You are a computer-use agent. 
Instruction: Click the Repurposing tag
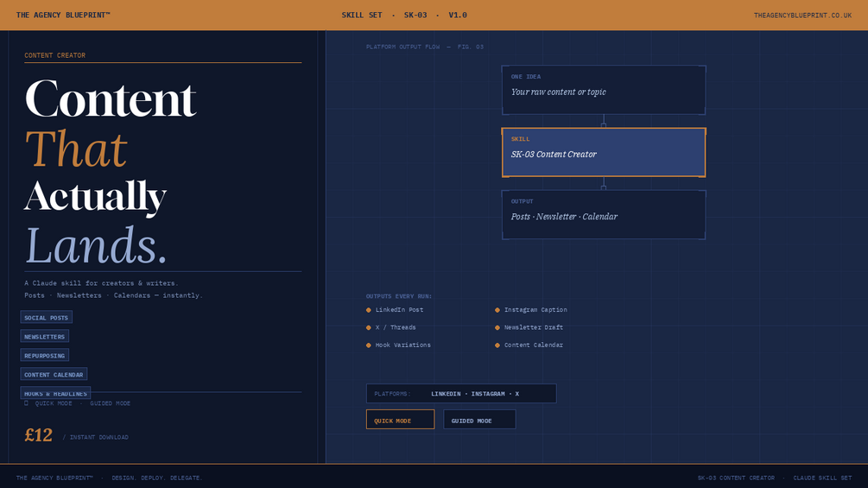[x=45, y=355]
